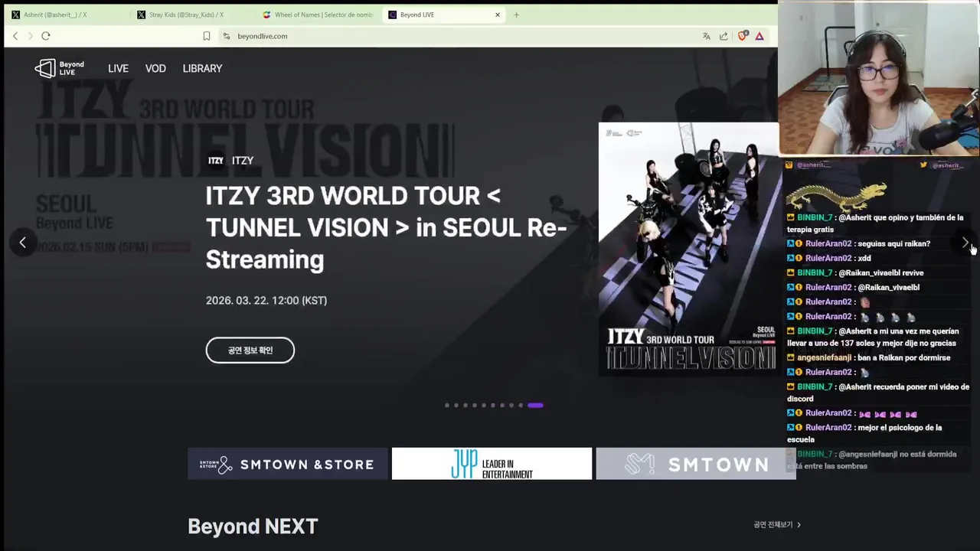Click chat message "seguias aqui raikan?"
The image size is (980, 551).
[893, 243]
